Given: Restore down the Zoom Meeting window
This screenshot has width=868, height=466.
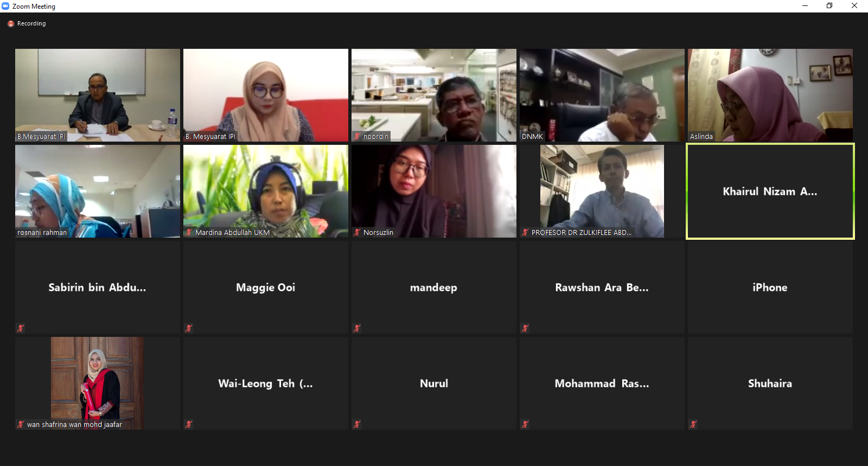Looking at the screenshot, I should (x=829, y=6).
